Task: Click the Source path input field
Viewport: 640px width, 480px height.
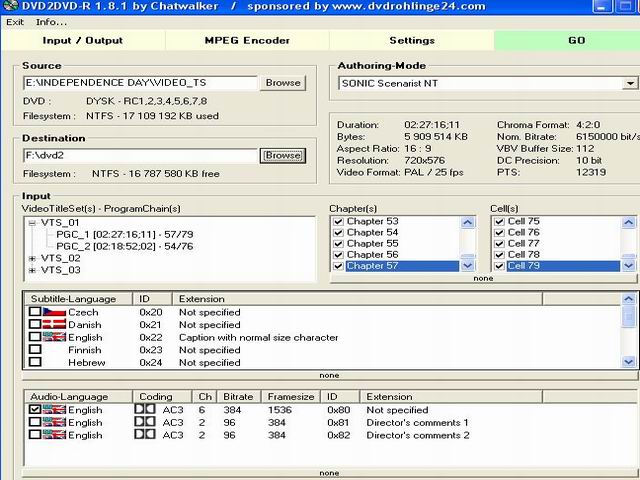Action: pos(140,83)
